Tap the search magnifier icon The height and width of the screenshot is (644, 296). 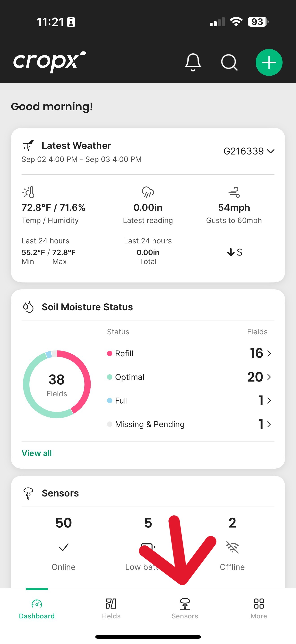[x=229, y=62]
